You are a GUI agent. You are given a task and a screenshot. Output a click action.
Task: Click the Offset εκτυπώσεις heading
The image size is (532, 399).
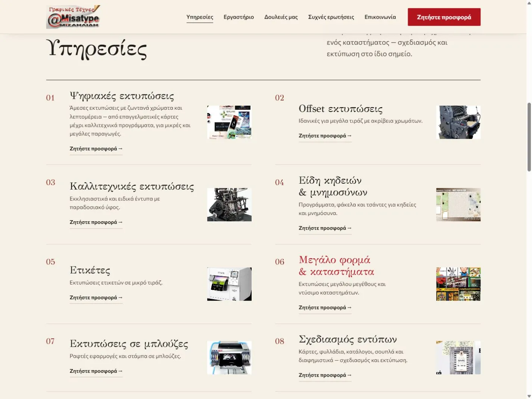(x=340, y=109)
